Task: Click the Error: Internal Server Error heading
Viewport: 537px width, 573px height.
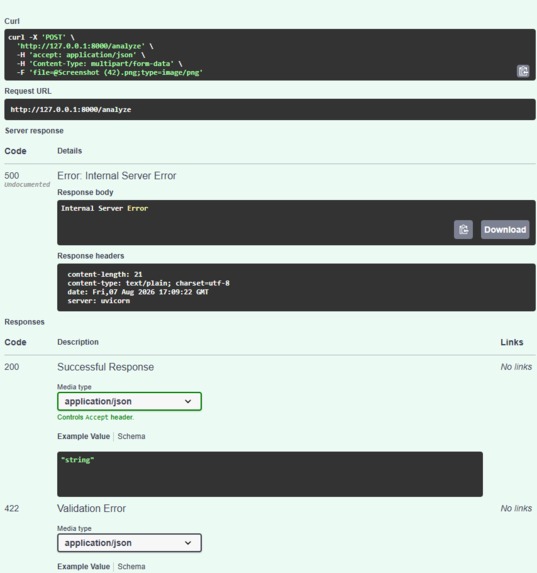Action: click(x=117, y=176)
